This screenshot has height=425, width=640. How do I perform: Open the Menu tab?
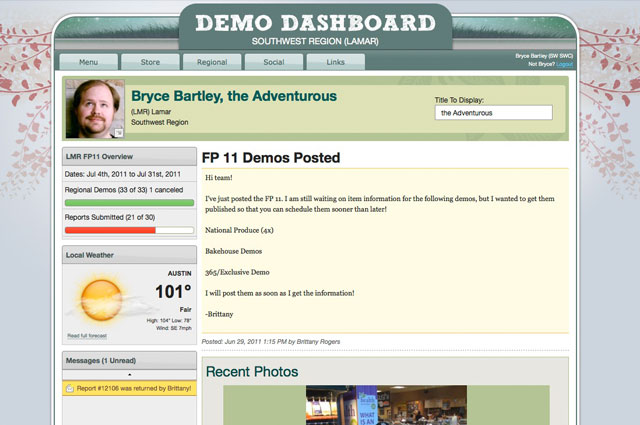pyautogui.click(x=89, y=62)
